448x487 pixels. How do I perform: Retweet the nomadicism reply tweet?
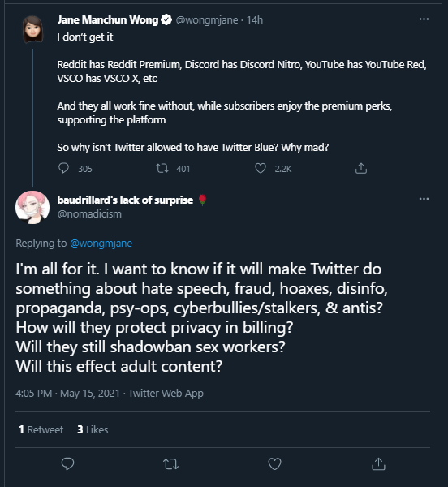coord(170,464)
